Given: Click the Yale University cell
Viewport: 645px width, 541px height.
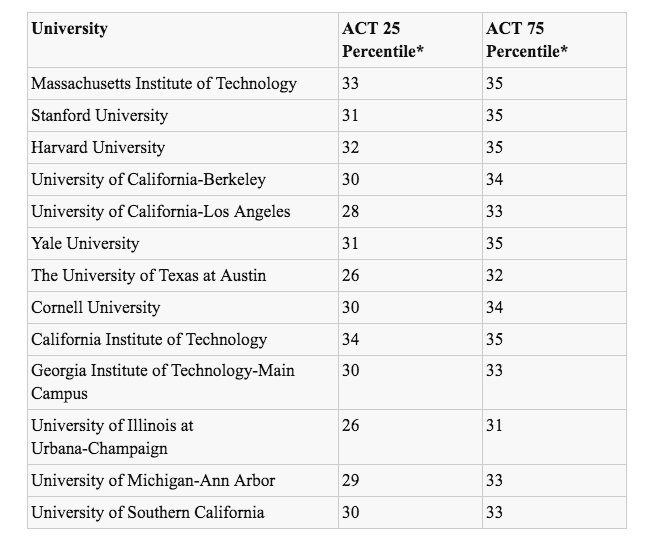Looking at the screenshot, I should click(85, 244).
